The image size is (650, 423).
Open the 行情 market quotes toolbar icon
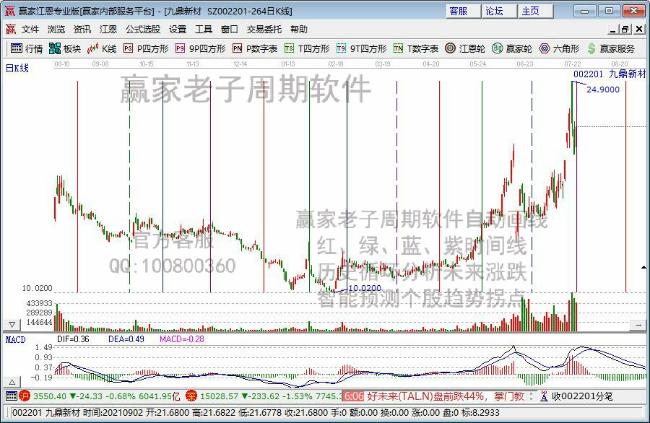pos(26,49)
